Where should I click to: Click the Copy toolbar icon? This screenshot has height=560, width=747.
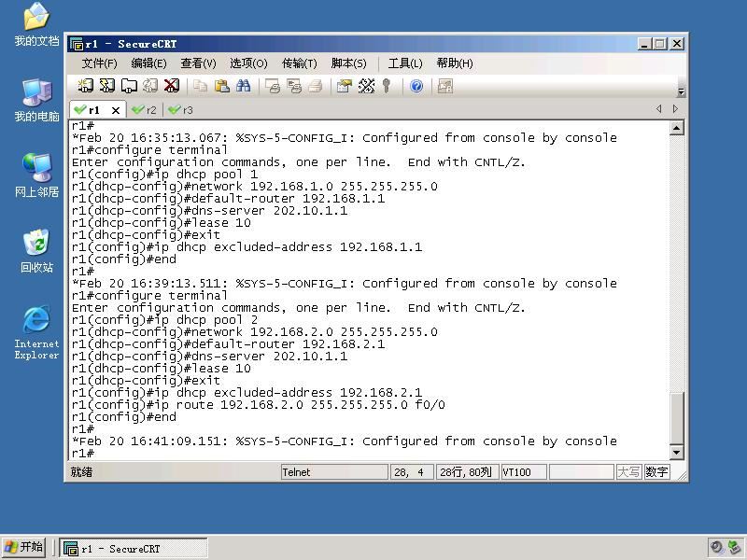point(200,86)
